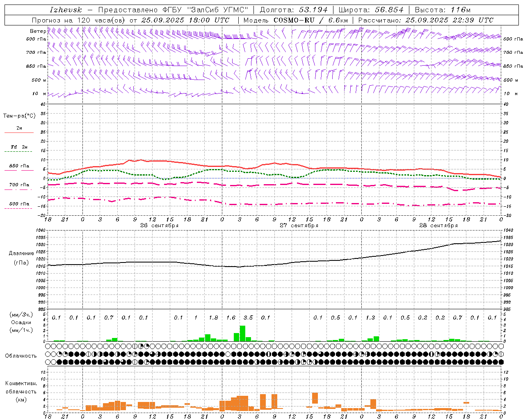
Task: Click the longitude value Долгота: 53.194
Action: pyautogui.click(x=294, y=10)
